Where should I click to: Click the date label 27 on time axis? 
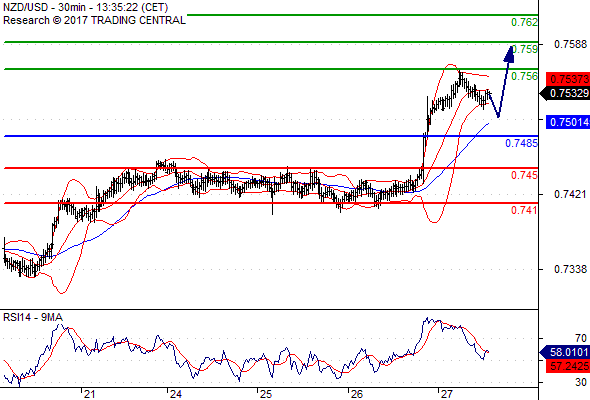446,394
